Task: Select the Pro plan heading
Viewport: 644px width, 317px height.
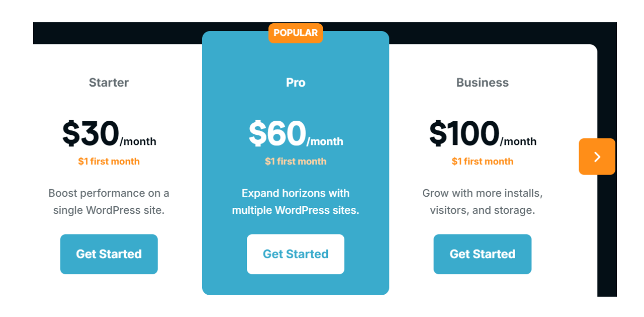Action: 295,82
